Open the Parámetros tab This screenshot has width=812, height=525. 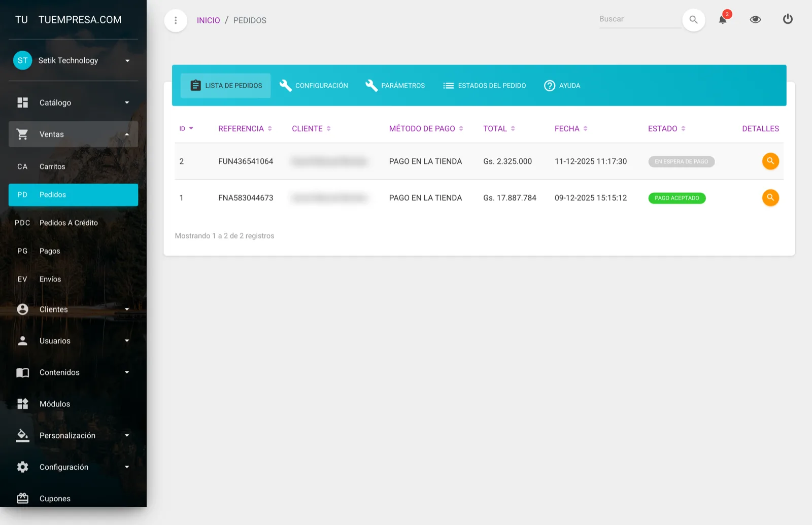(395, 86)
